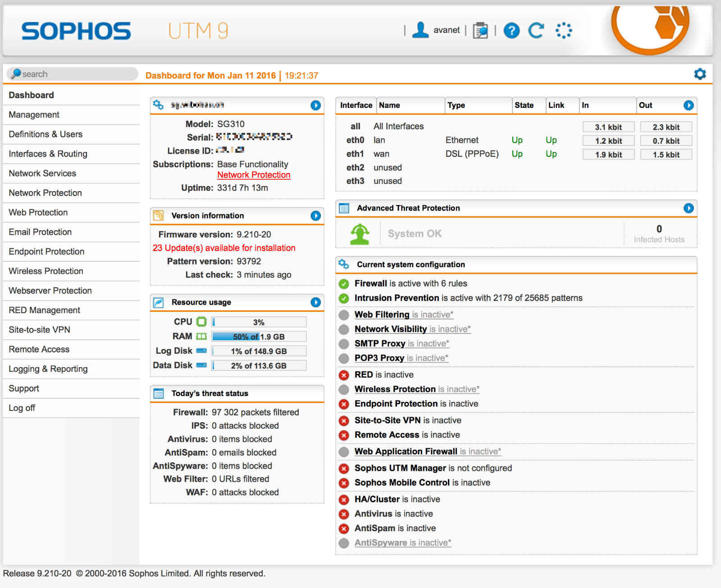The width and height of the screenshot is (721, 588).
Task: Click the Endpoint Protection inactive status icon
Action: point(344,404)
